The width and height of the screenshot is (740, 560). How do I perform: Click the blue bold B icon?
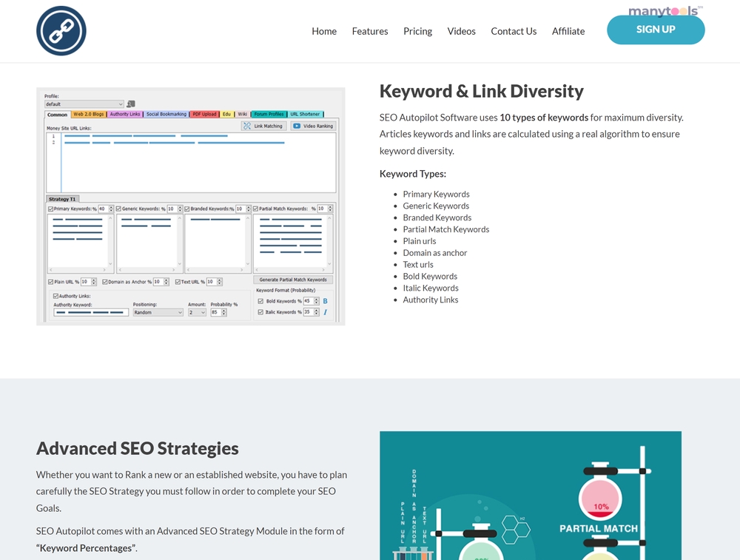pyautogui.click(x=325, y=301)
